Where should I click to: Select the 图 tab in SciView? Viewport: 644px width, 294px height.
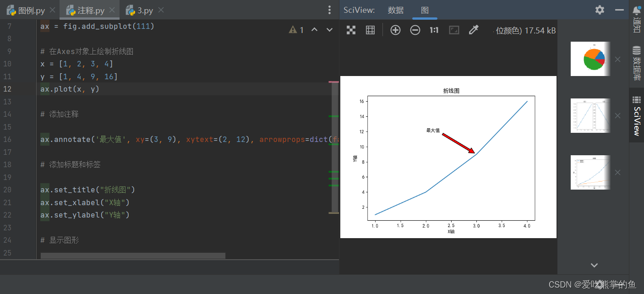(425, 10)
